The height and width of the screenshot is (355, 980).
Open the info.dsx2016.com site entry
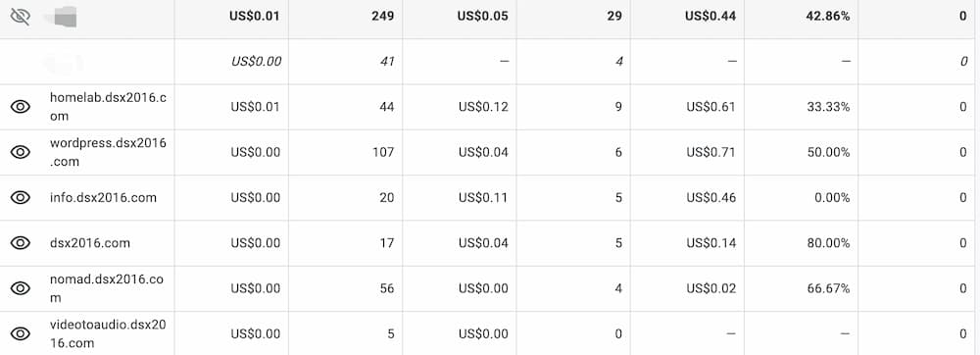click(x=103, y=197)
